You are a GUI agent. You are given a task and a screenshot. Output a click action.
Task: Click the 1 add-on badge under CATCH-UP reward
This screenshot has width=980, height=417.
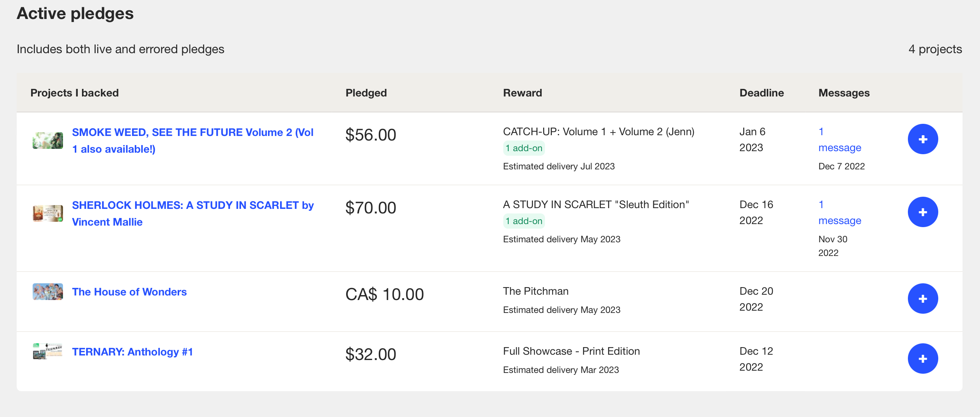(x=524, y=148)
